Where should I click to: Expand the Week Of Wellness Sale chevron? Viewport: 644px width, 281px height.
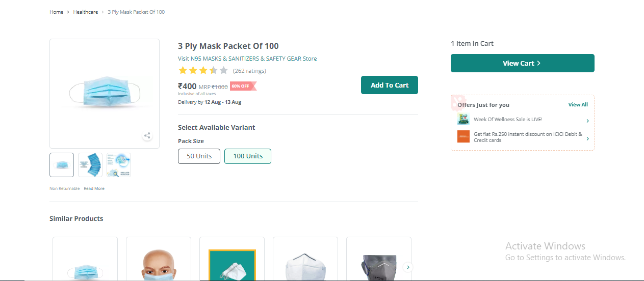point(587,121)
